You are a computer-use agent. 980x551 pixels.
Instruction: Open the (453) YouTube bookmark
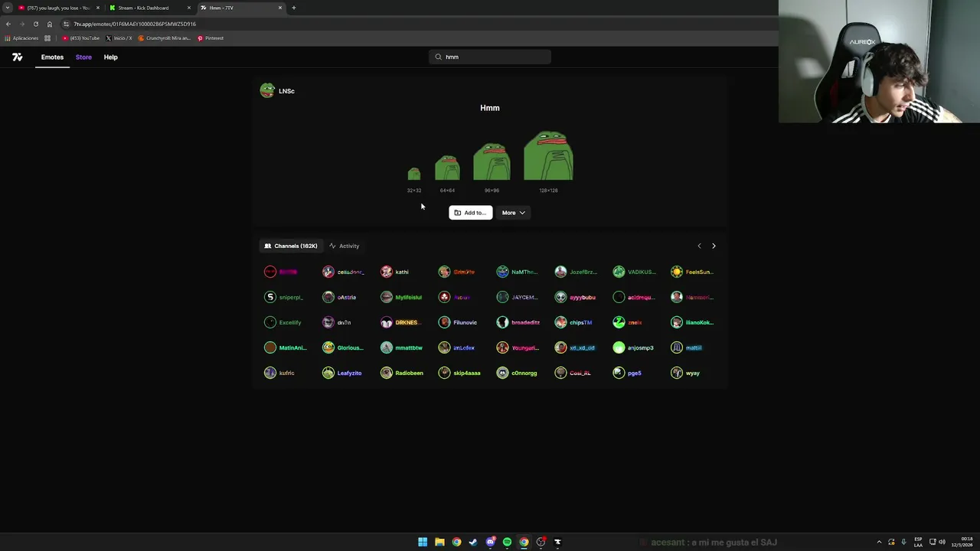pyautogui.click(x=81, y=38)
